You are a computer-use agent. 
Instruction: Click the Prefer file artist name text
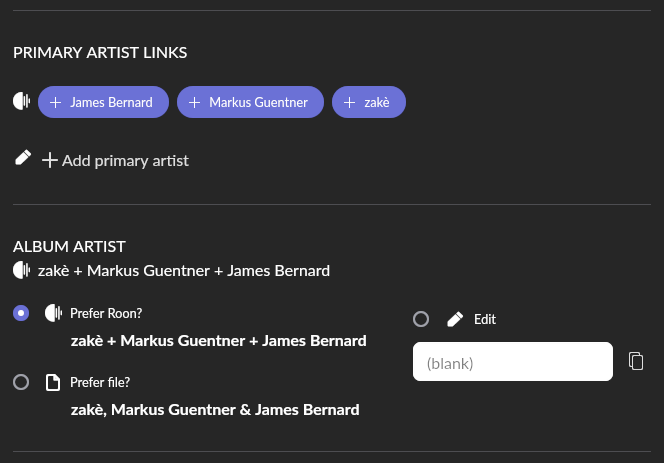[215, 409]
